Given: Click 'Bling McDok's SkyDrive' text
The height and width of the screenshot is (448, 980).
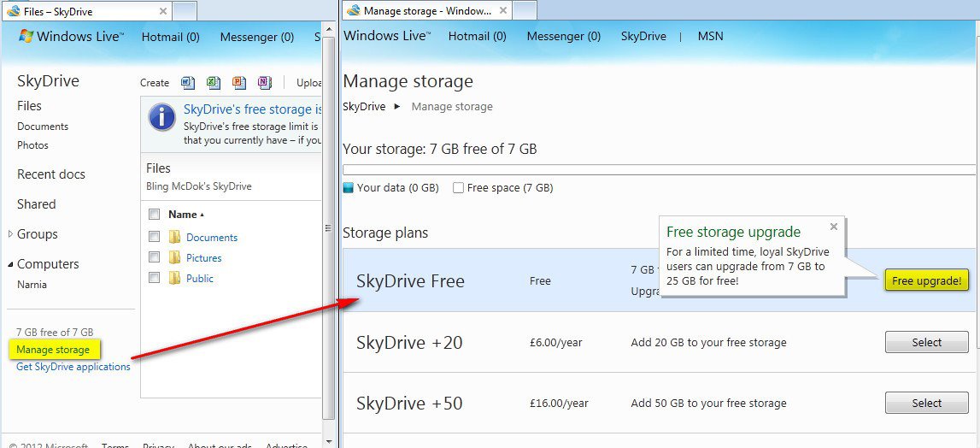Looking at the screenshot, I should pos(199,186).
